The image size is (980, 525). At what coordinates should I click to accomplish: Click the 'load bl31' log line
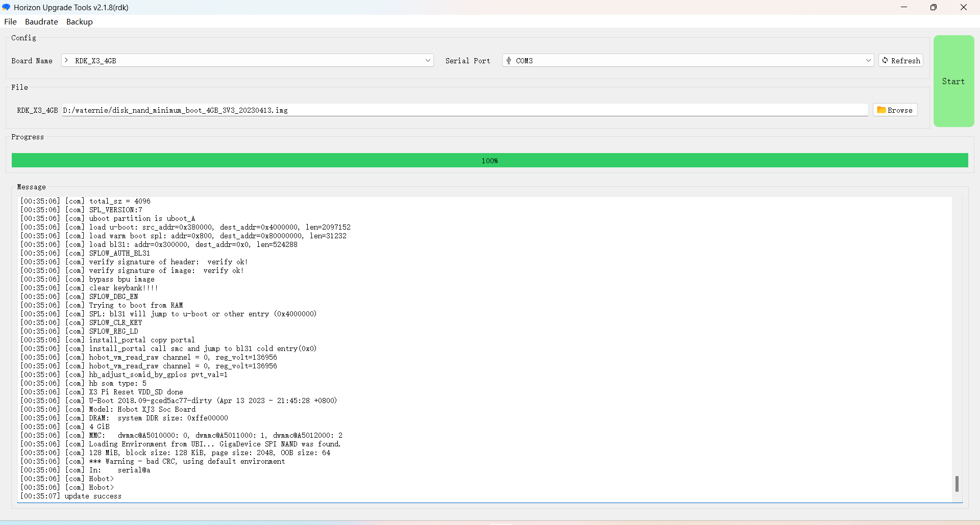(159, 244)
